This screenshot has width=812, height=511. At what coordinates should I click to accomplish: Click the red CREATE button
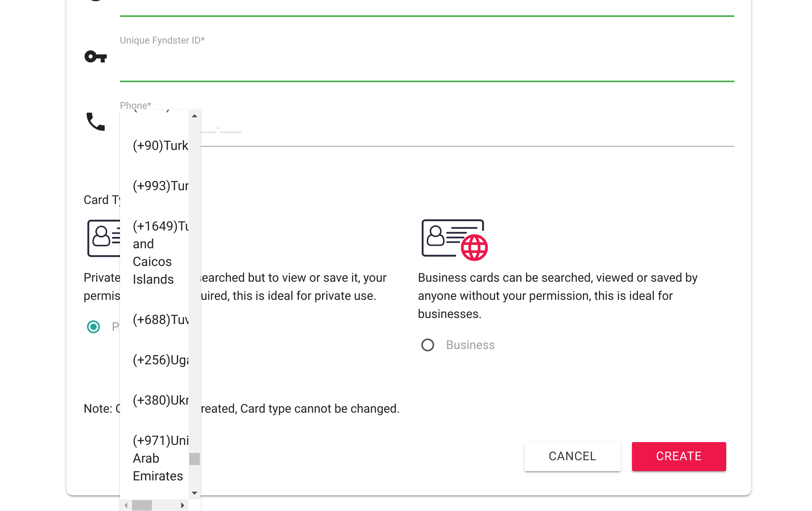pyautogui.click(x=679, y=456)
